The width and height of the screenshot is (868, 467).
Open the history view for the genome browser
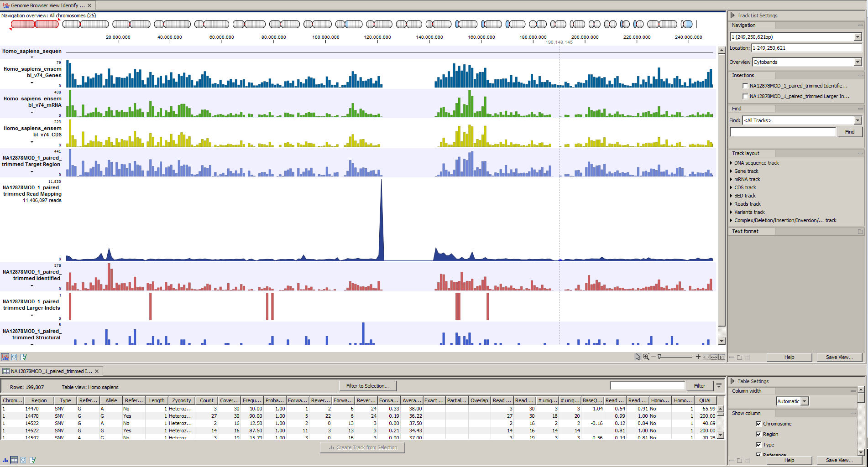click(14, 357)
